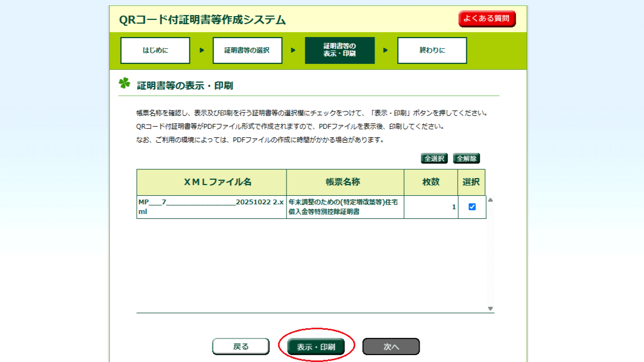The width and height of the screenshot is (644, 362).
Task: Go to the はじめに step
Action: click(x=155, y=50)
